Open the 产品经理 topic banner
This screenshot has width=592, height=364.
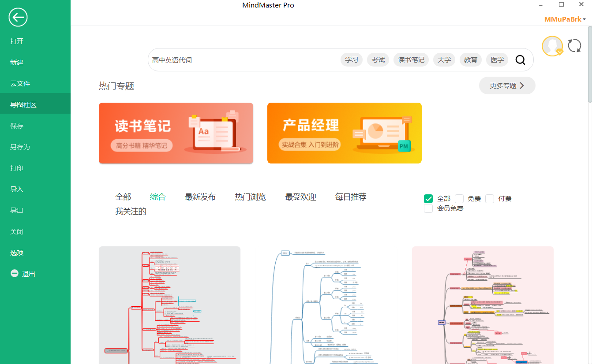pos(345,133)
